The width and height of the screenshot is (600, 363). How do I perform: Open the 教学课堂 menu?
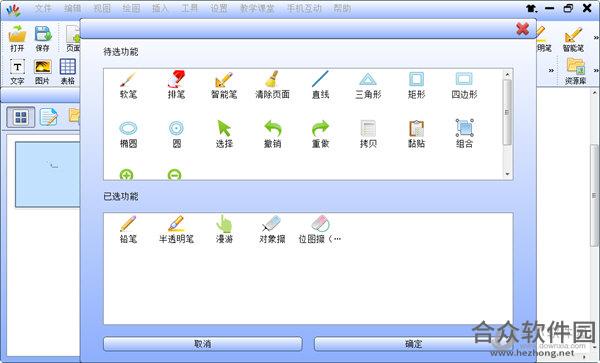click(x=257, y=8)
